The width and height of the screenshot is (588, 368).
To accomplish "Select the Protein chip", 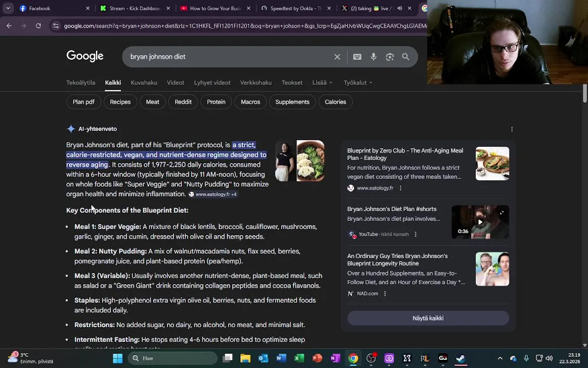I will [216, 102].
